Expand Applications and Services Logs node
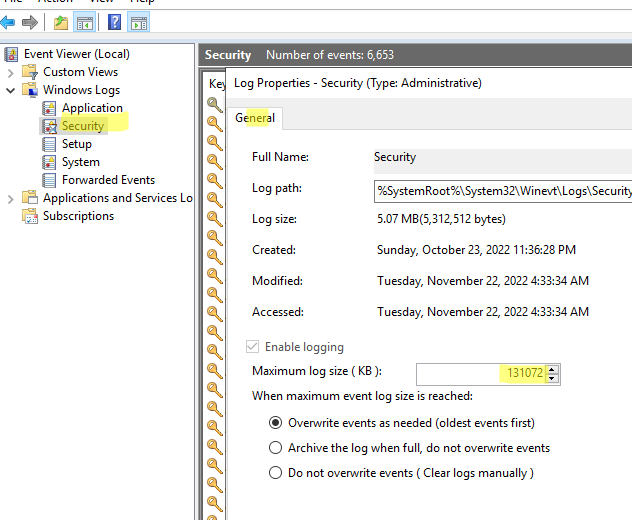 click(11, 199)
